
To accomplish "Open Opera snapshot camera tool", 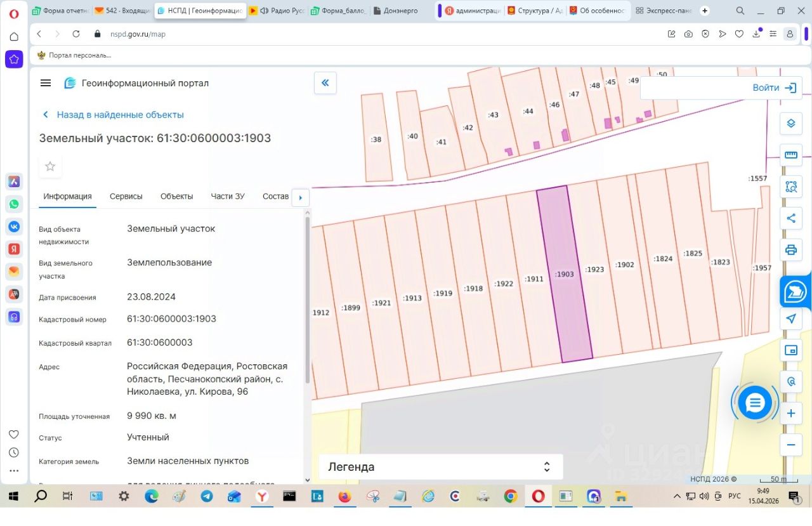I will pos(688,34).
